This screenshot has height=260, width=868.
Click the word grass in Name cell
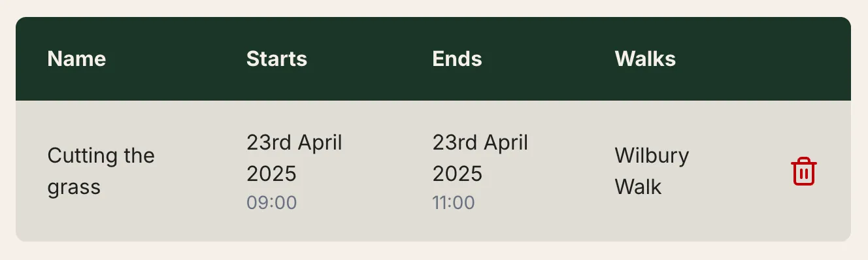(74, 187)
